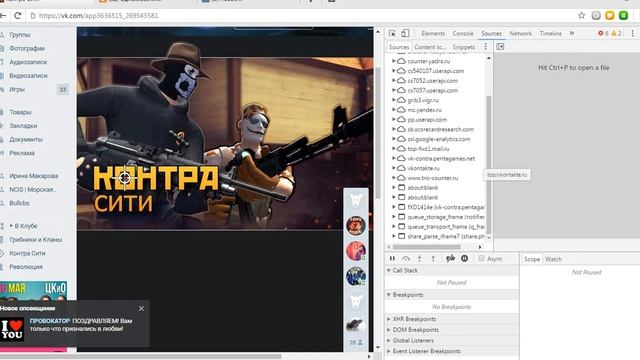
Task: Open Аудиозаписи in VK sidebar
Action: (28, 62)
